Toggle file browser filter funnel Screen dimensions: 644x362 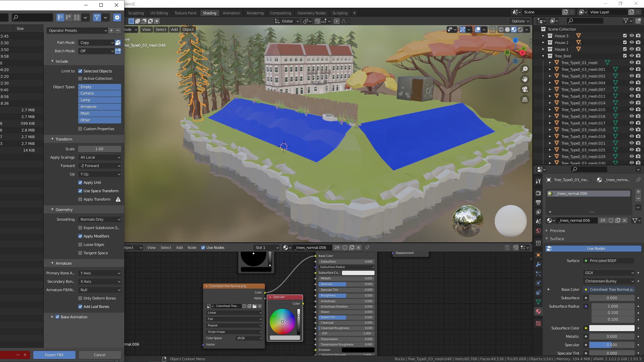[x=97, y=17]
